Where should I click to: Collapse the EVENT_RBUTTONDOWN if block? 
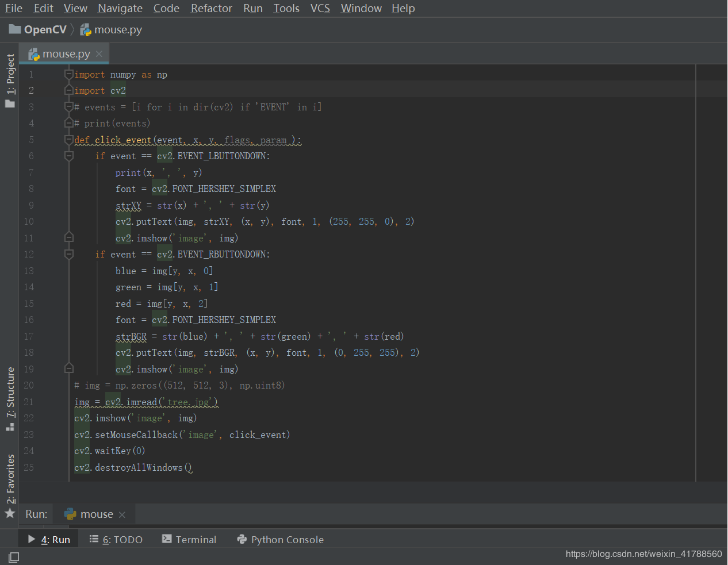click(69, 255)
